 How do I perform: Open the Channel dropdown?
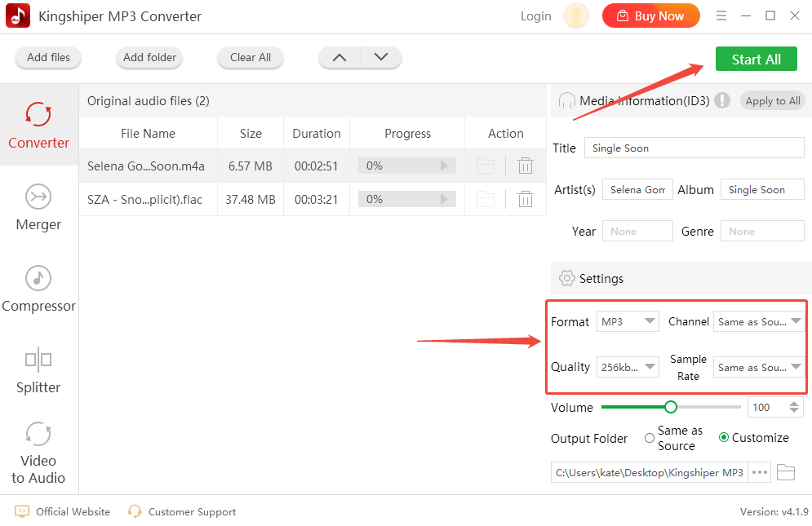tap(759, 321)
